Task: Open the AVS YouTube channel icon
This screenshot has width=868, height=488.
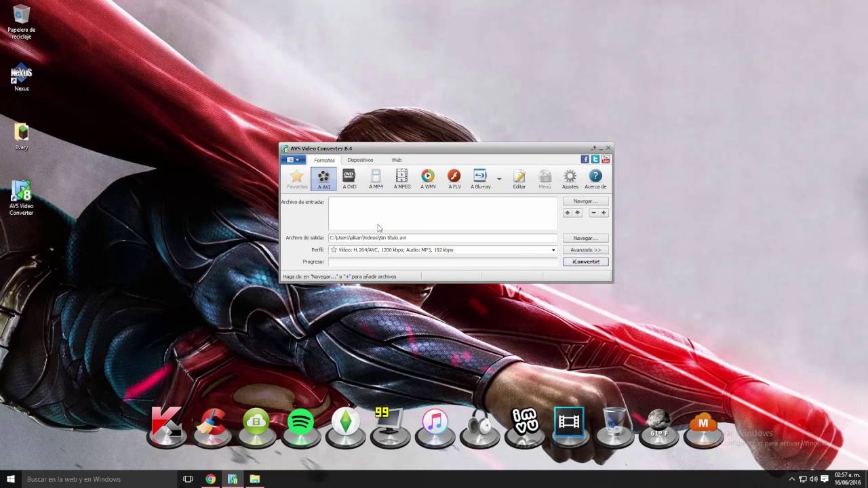Action: [606, 159]
